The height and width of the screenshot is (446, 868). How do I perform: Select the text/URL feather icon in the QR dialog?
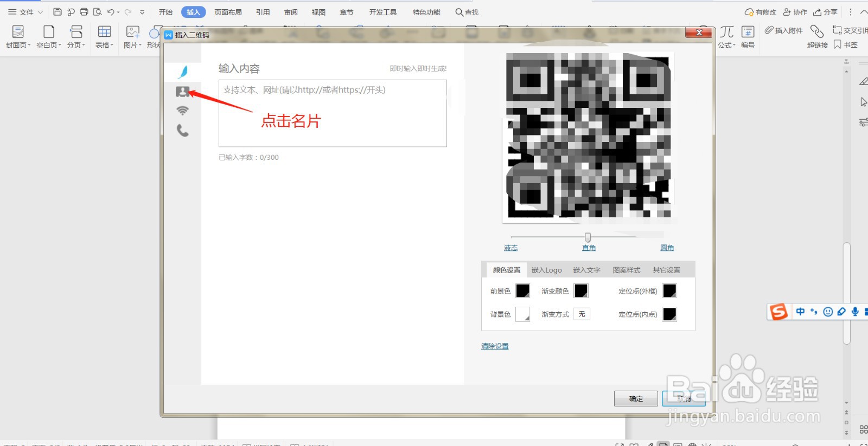click(183, 72)
